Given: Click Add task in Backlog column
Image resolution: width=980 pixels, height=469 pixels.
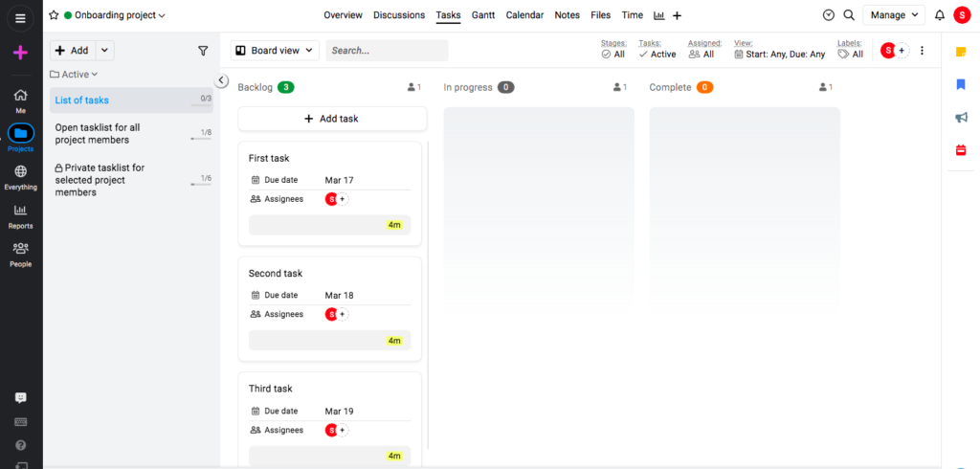Looking at the screenshot, I should (332, 119).
